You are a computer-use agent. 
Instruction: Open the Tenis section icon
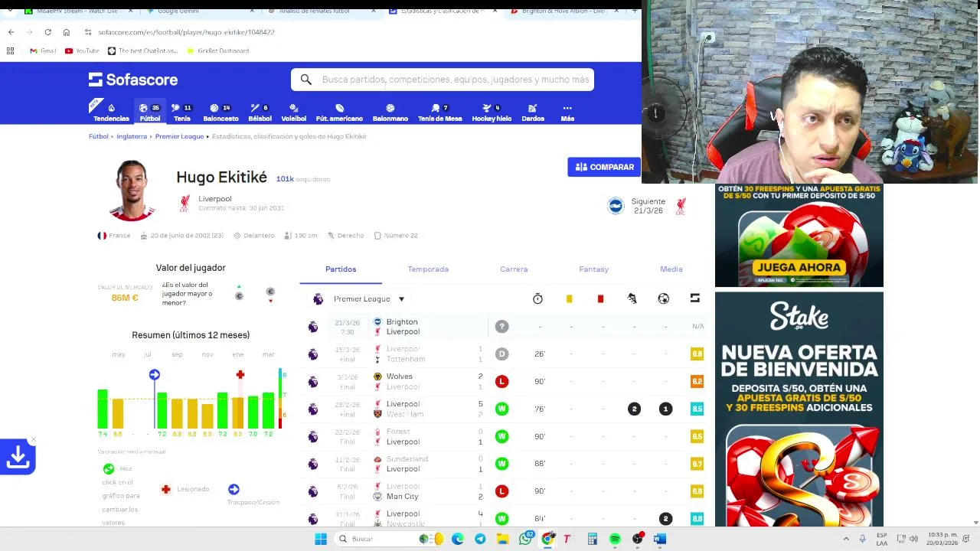181,112
